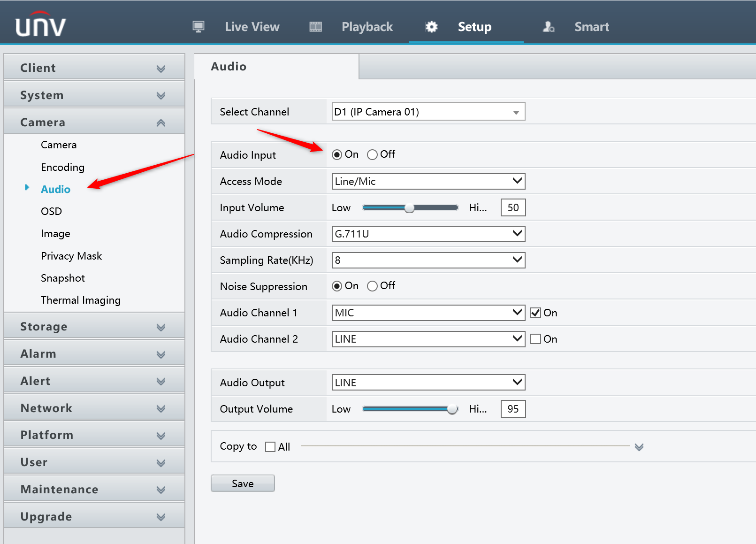This screenshot has width=756, height=544.
Task: Click the Playback filmstrip icon
Action: (x=315, y=27)
